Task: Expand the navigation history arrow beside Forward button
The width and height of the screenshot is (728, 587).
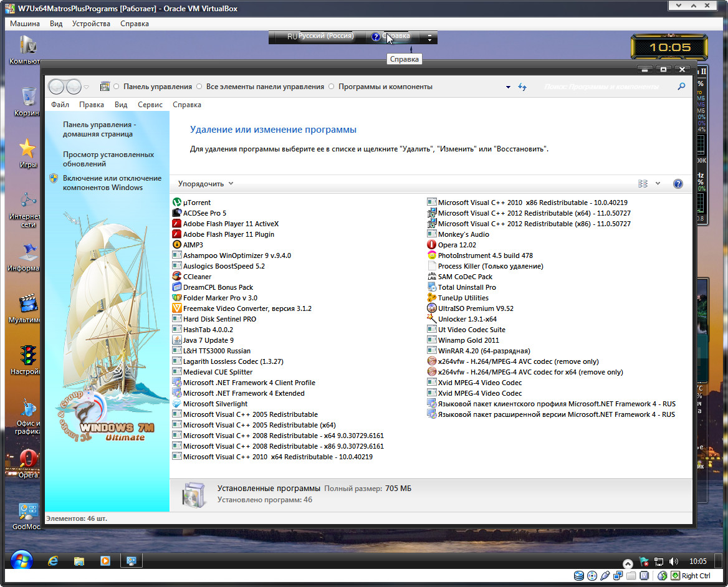Action: pos(87,87)
